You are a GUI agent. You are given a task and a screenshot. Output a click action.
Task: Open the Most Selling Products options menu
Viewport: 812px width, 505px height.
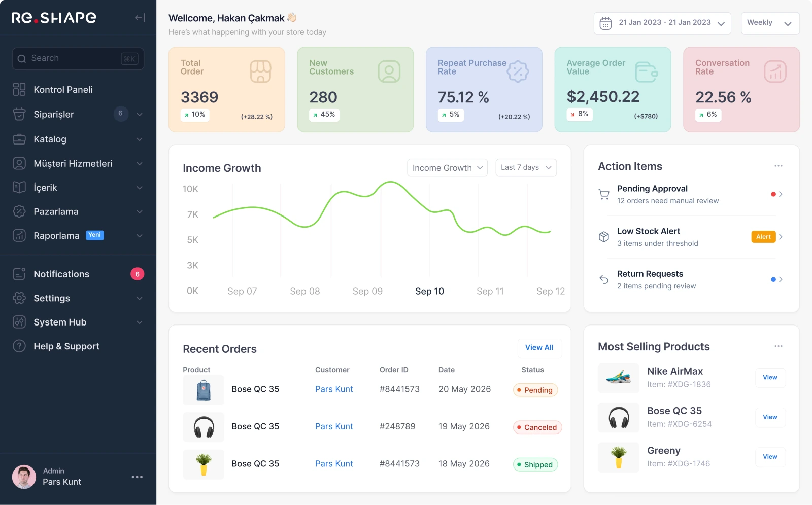778,346
